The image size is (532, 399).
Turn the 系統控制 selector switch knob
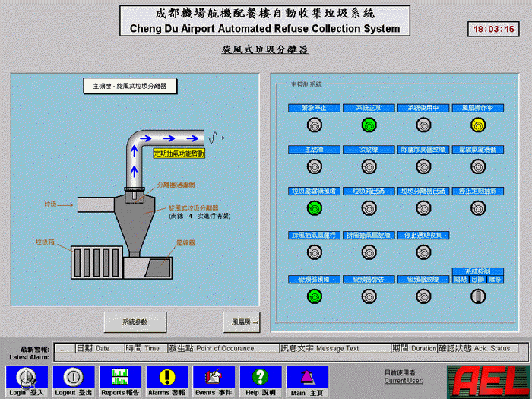(477, 296)
